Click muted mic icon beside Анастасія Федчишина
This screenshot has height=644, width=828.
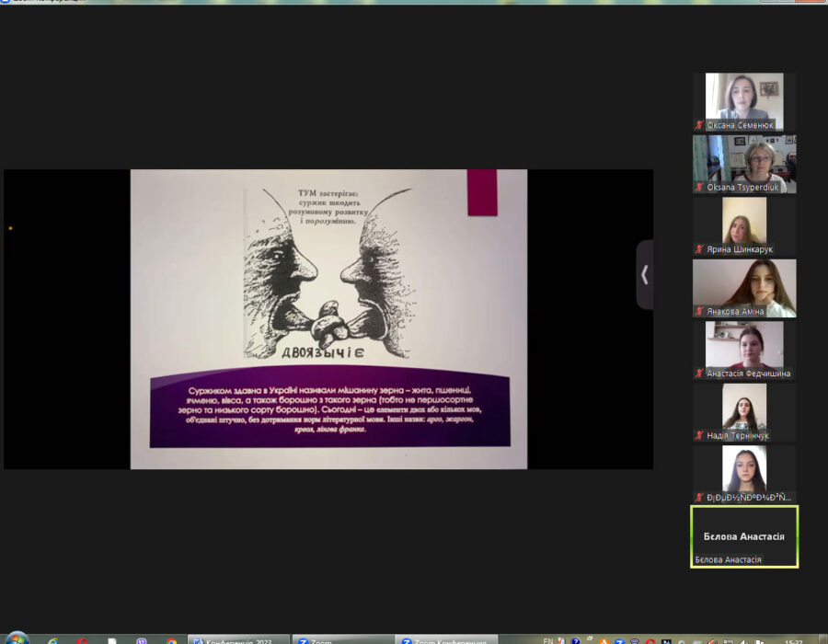(699, 374)
